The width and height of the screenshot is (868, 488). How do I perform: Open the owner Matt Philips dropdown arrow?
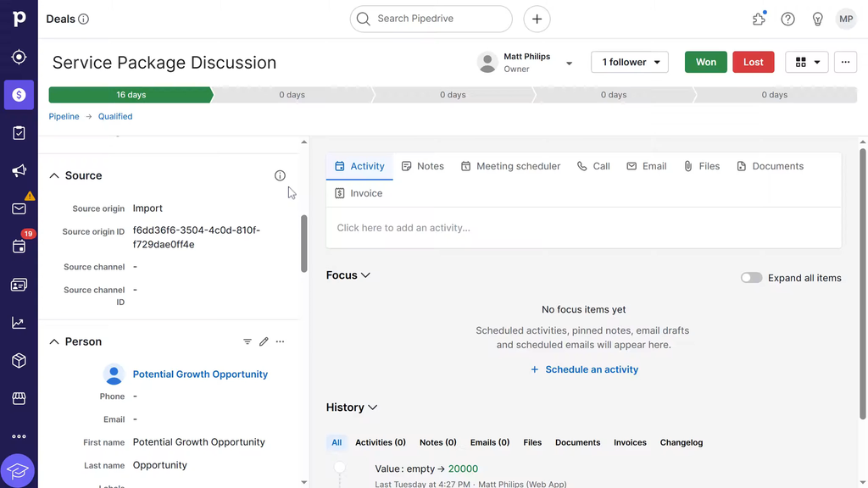pos(570,64)
